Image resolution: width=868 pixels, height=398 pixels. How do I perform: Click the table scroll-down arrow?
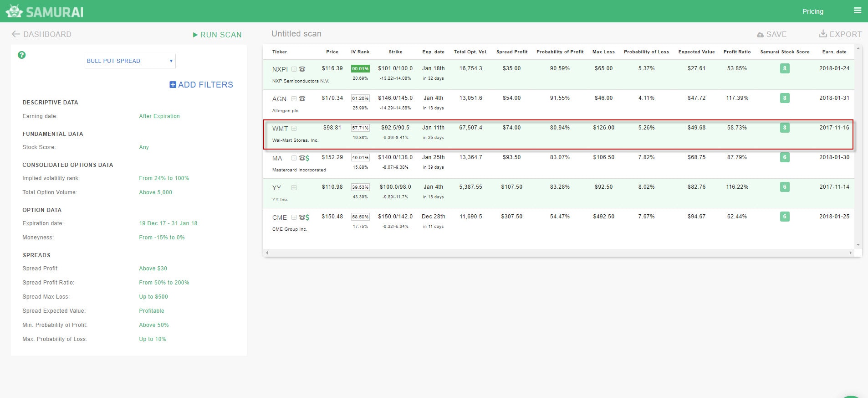(x=858, y=245)
